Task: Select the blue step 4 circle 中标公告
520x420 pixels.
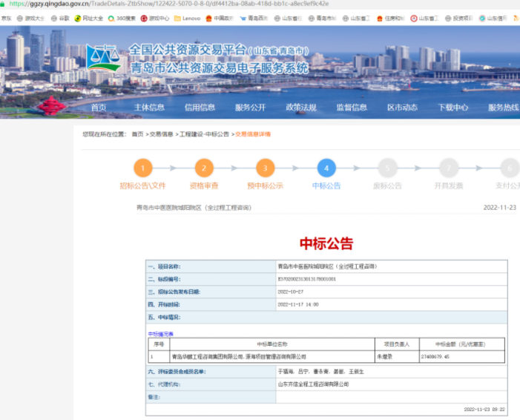Action: (x=326, y=168)
